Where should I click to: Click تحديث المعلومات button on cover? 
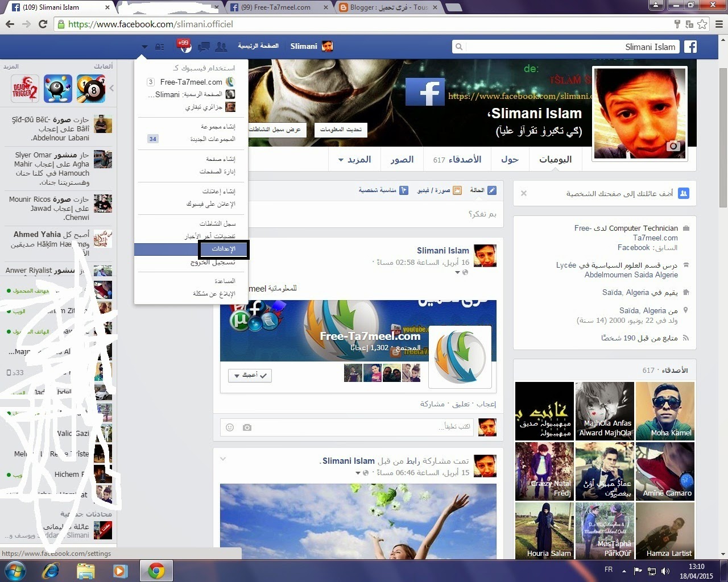[341, 130]
